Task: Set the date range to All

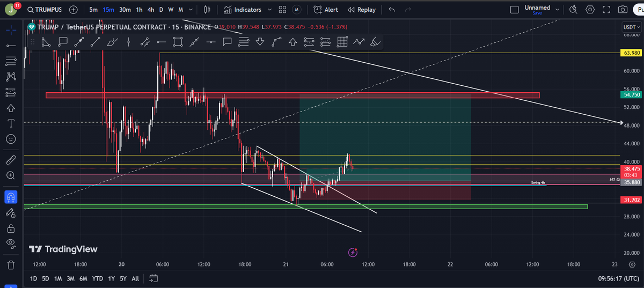Action: tap(135, 278)
